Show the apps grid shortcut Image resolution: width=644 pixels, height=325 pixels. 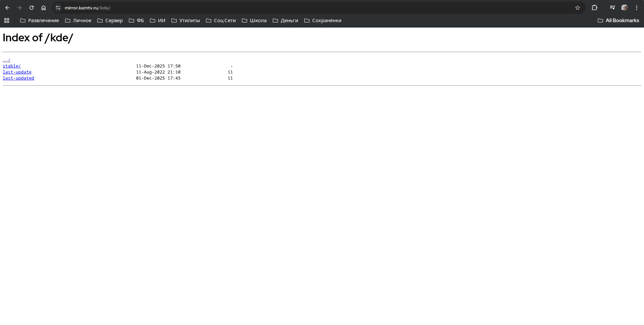click(7, 20)
